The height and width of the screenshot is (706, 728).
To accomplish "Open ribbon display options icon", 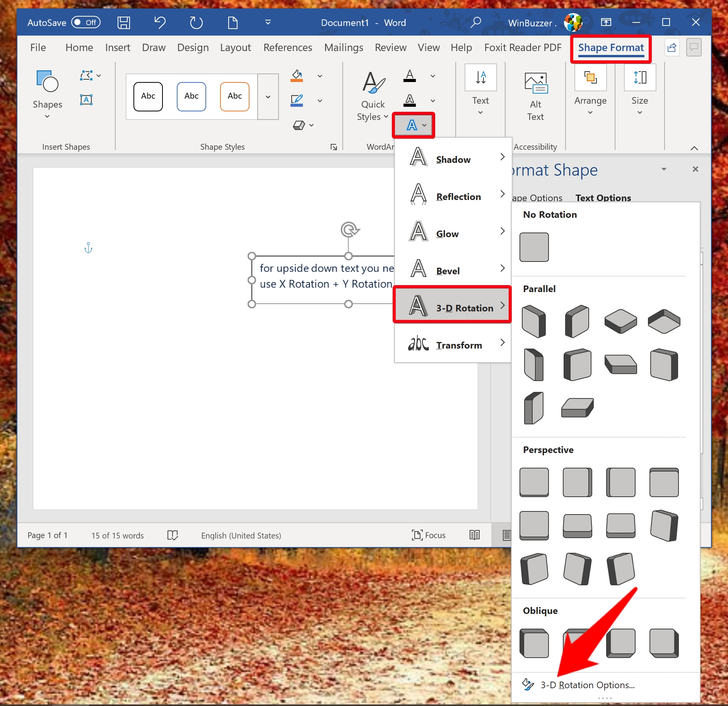I will point(606,22).
